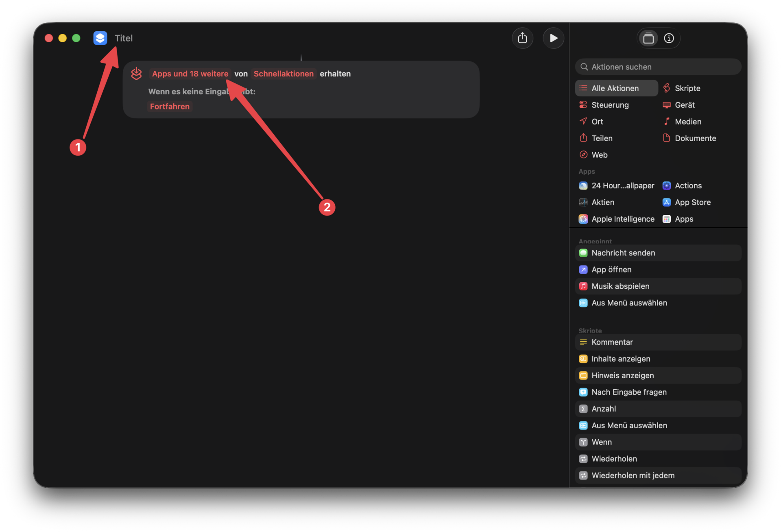Switch to Alle Aktionen
Screen dimensions: 781x532
tap(615, 88)
